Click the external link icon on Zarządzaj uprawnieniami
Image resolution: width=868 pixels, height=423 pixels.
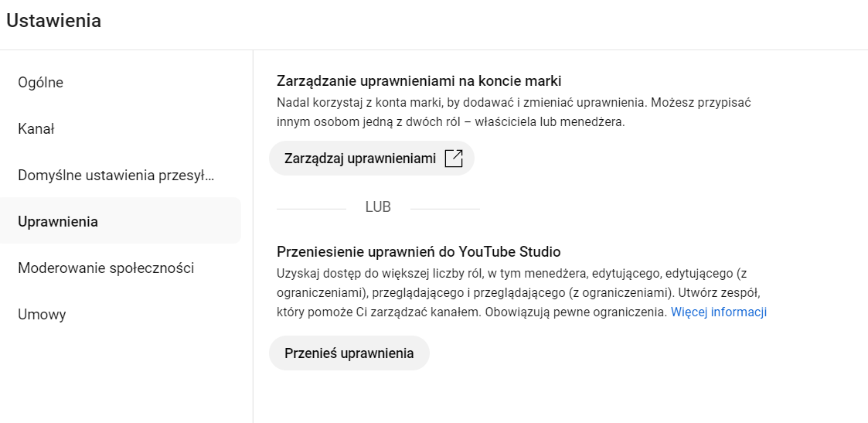tap(454, 159)
